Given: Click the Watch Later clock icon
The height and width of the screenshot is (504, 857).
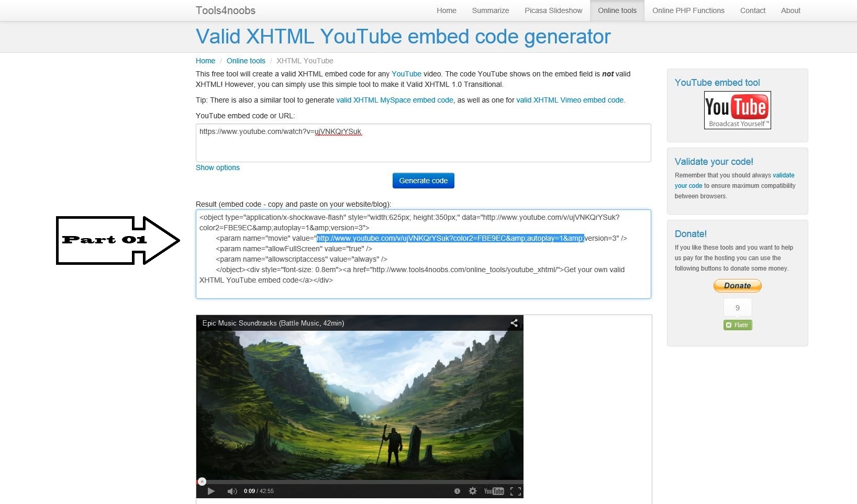Looking at the screenshot, I should tap(457, 491).
